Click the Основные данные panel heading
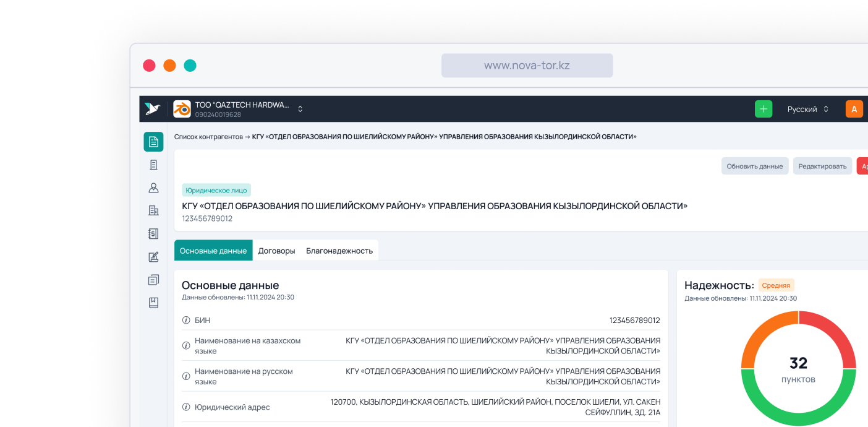 (x=230, y=285)
